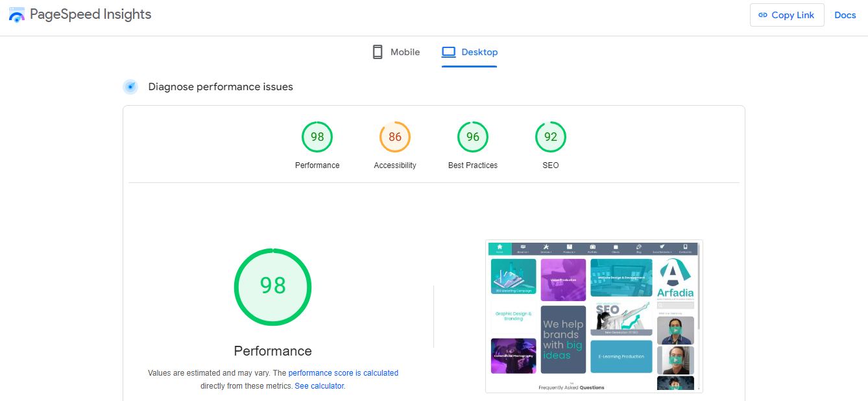Switch to the Mobile tab

click(396, 52)
